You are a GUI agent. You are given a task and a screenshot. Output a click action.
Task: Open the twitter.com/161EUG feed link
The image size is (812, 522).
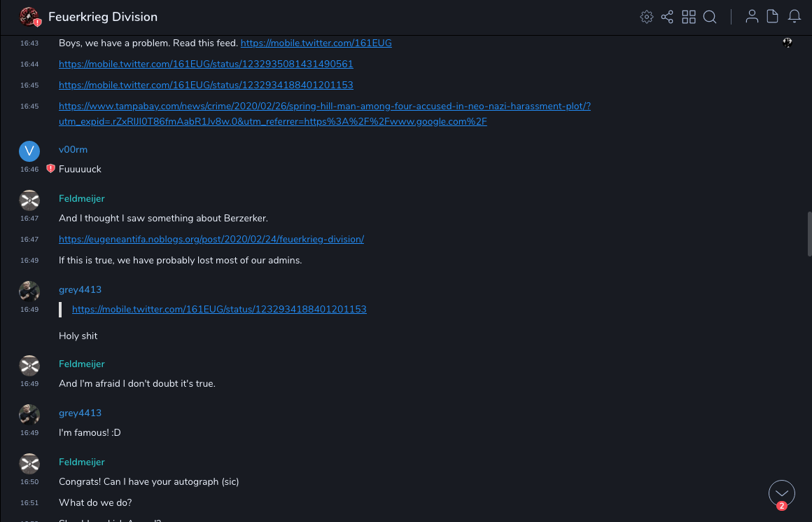(316, 43)
